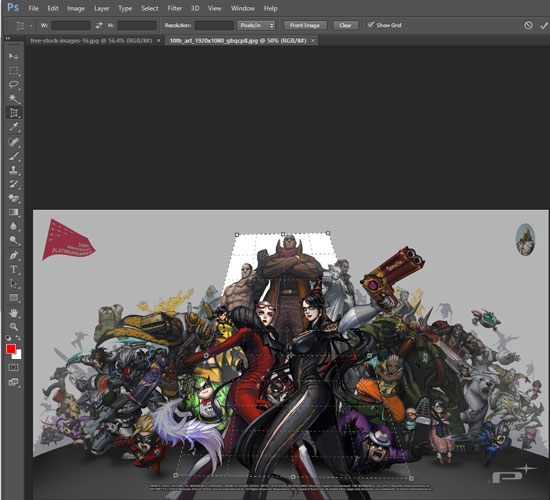
Task: Select the Horizontal Type tool
Action: pyautogui.click(x=14, y=269)
